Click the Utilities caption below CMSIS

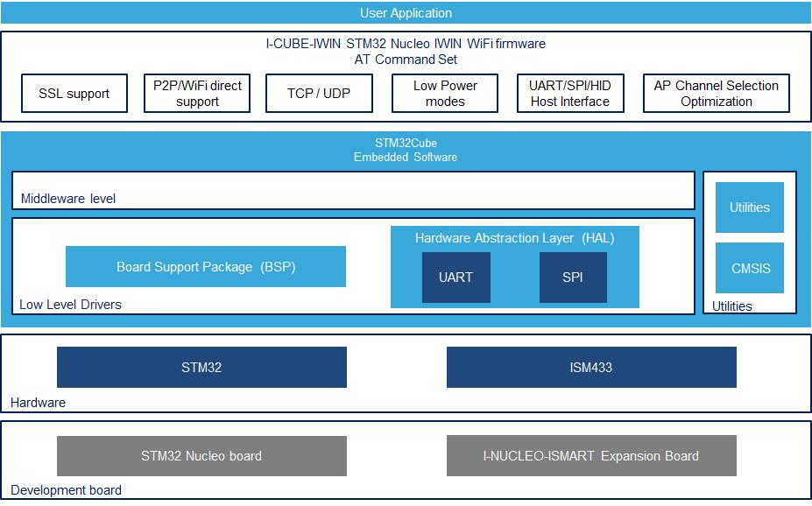(x=731, y=306)
